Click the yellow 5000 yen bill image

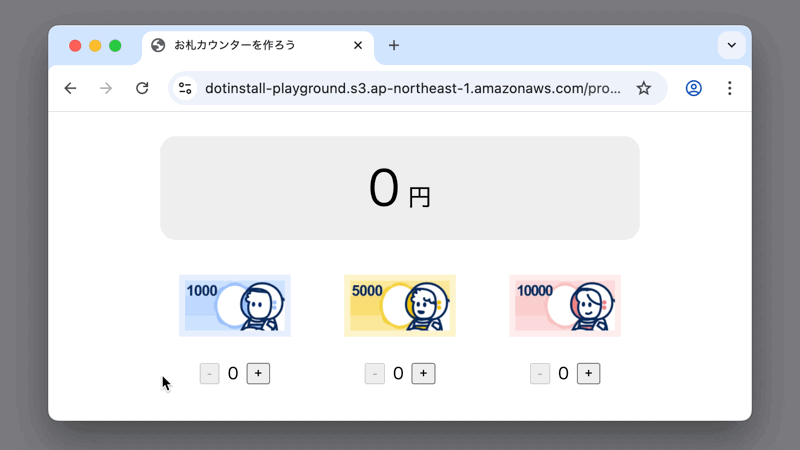400,305
